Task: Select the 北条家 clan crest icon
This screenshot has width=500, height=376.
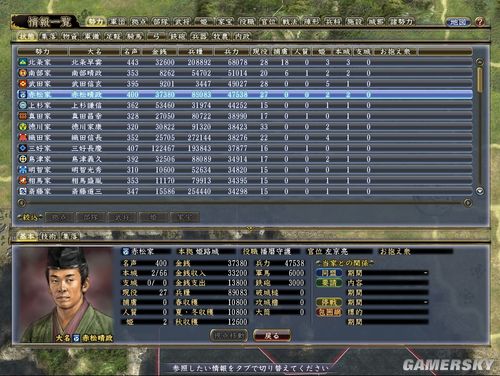Action: 22,62
